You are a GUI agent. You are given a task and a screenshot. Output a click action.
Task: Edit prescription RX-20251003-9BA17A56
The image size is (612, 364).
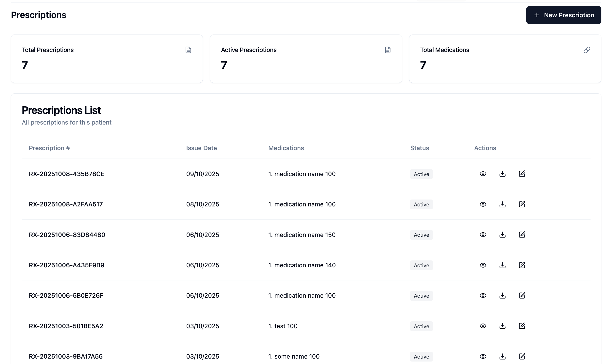pos(522,356)
